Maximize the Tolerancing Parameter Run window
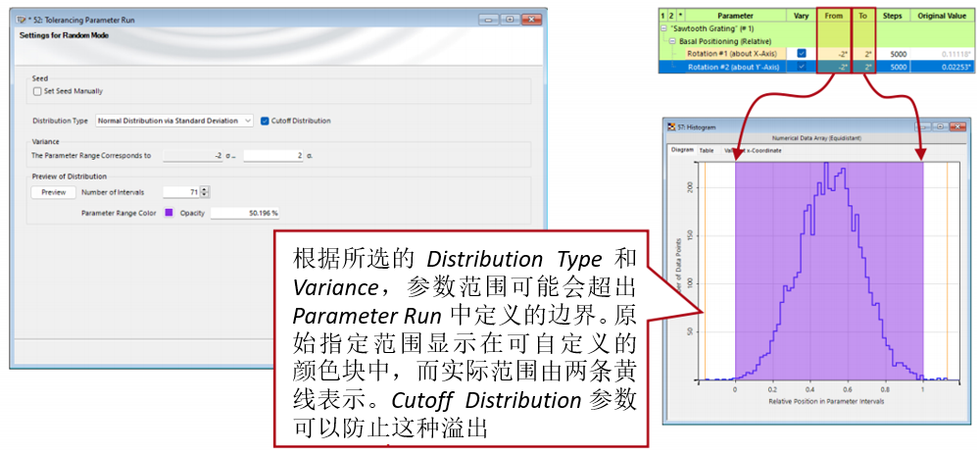The width and height of the screenshot is (980, 454). (511, 20)
